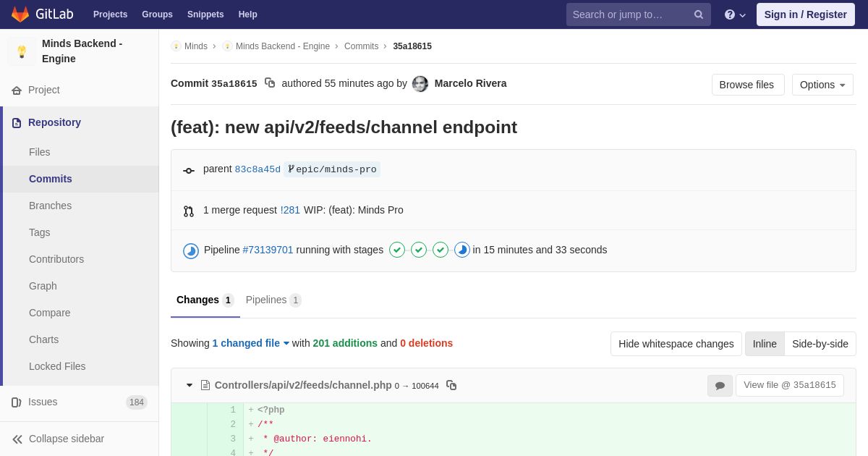Click Marcelo Rivera author name
This screenshot has height=456, width=868.
click(x=470, y=83)
